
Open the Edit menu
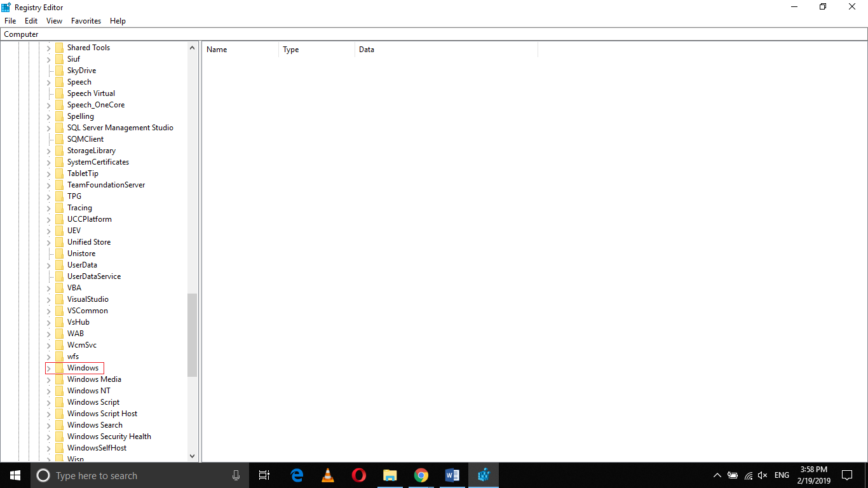tap(31, 21)
